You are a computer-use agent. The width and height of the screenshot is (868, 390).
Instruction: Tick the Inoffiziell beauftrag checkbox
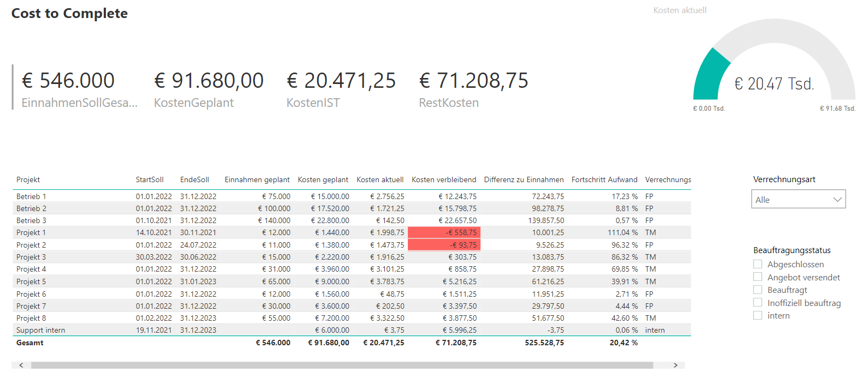(x=758, y=303)
